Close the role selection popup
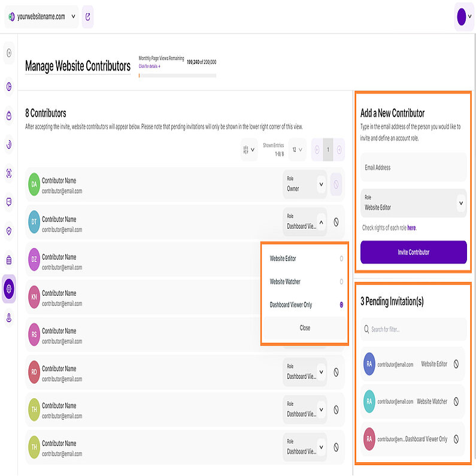Screen dimensions: 476x476 305,328
